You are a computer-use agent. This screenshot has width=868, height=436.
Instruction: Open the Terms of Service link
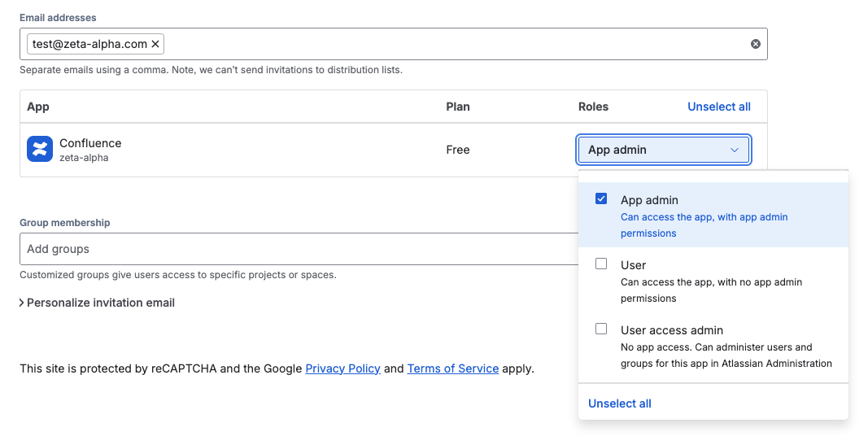[453, 368]
